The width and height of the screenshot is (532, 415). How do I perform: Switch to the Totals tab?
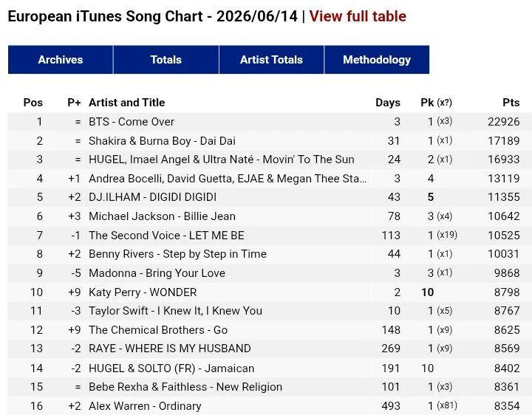point(166,60)
